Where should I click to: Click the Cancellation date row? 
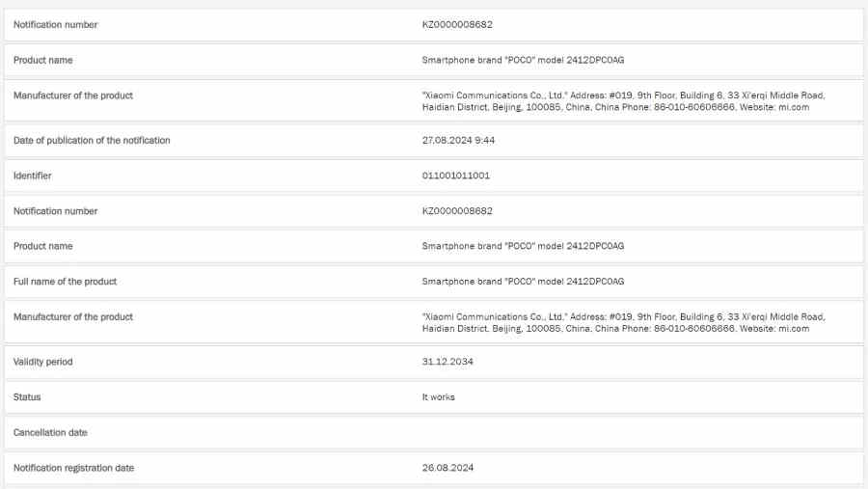click(x=433, y=432)
